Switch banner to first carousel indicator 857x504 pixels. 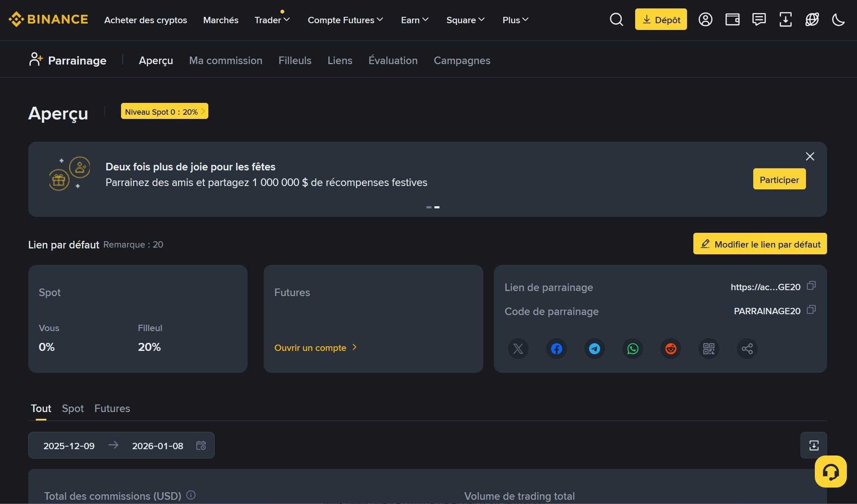click(x=428, y=207)
